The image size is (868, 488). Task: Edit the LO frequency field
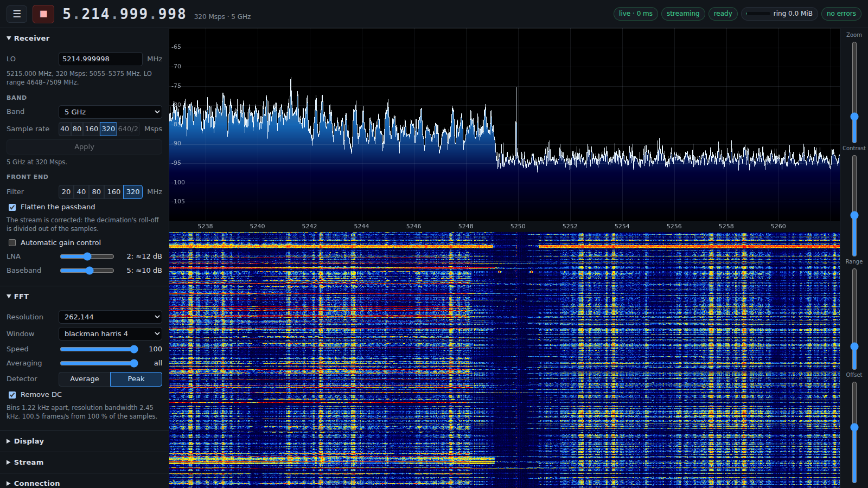[100, 59]
